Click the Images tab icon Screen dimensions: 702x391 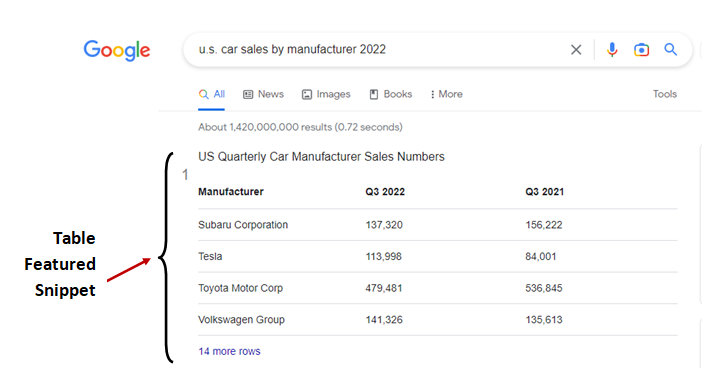[x=307, y=95]
